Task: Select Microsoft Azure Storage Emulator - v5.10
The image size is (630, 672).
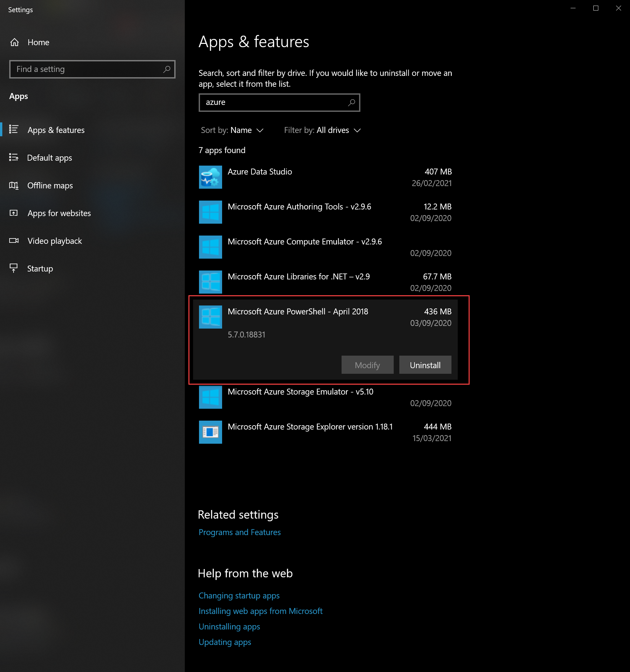Action: (x=300, y=392)
